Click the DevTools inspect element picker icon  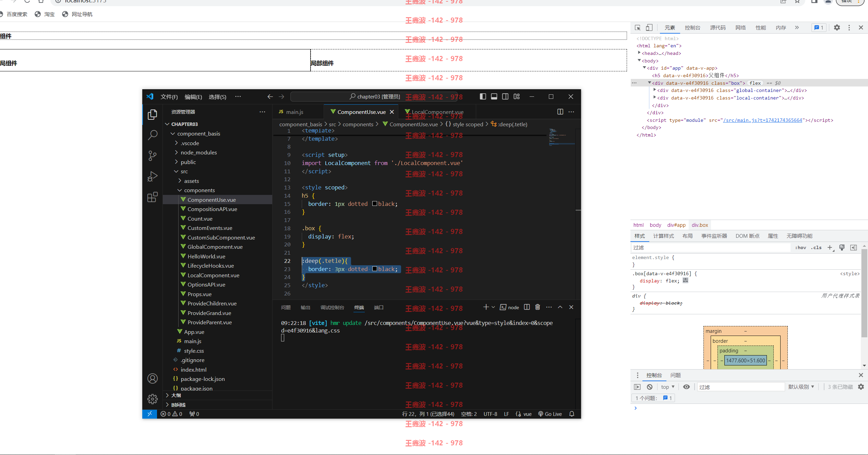click(x=638, y=28)
